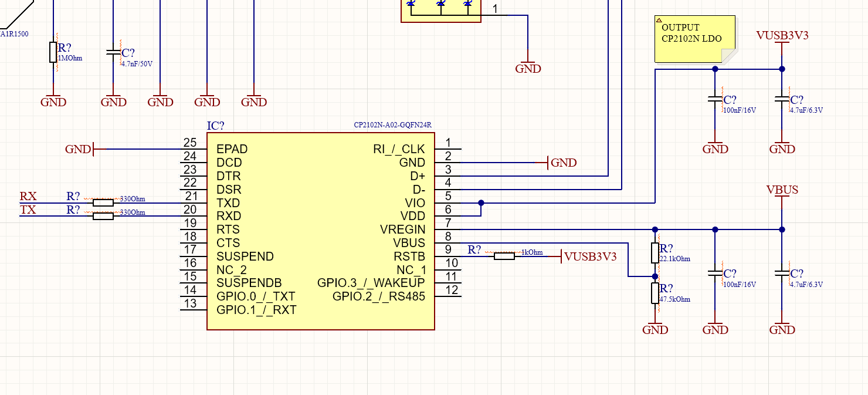Click the RSTB pin name
868x395 pixels.
[x=409, y=256]
